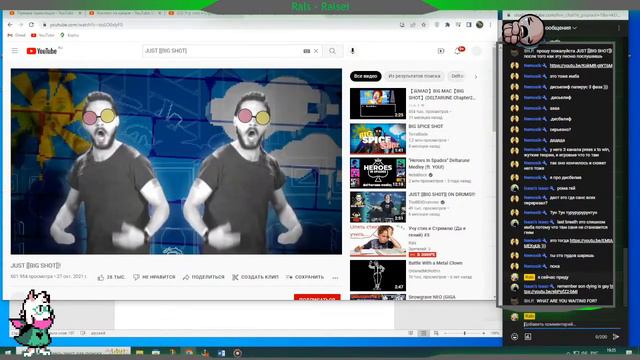Select the partially visible 'Delta' filter chip
This screenshot has height=360, width=640.
(457, 76)
